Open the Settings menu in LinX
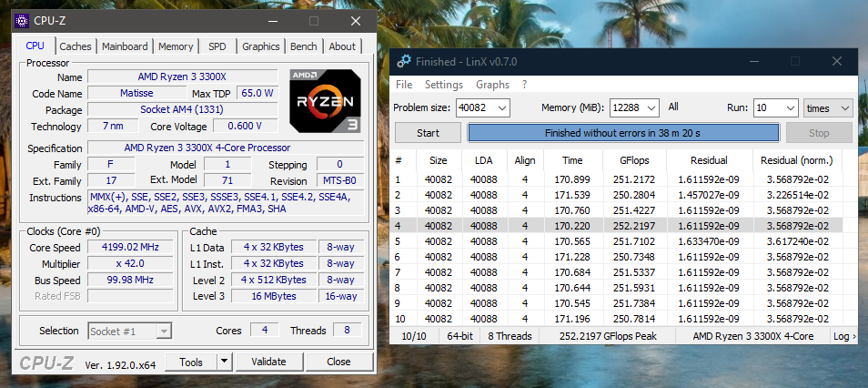 tap(443, 85)
